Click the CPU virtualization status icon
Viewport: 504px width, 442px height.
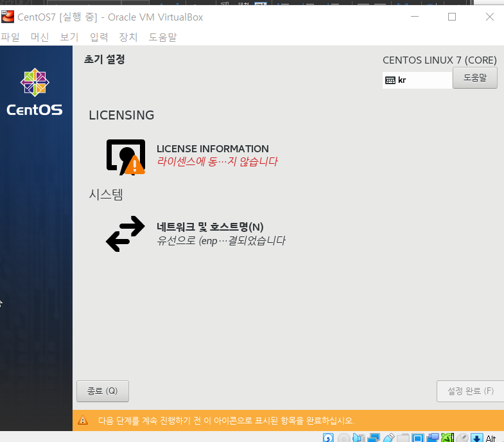click(447, 438)
